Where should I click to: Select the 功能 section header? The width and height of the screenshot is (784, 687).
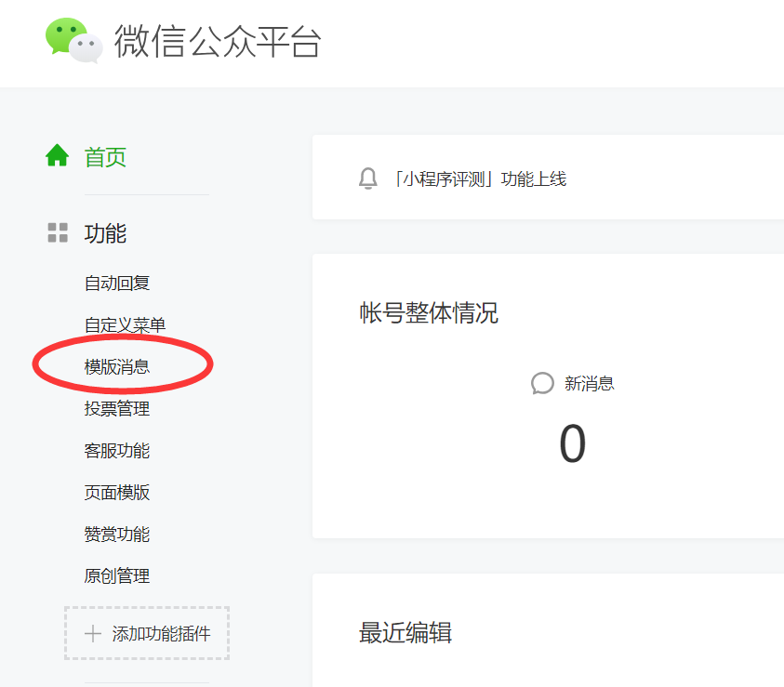tap(105, 233)
